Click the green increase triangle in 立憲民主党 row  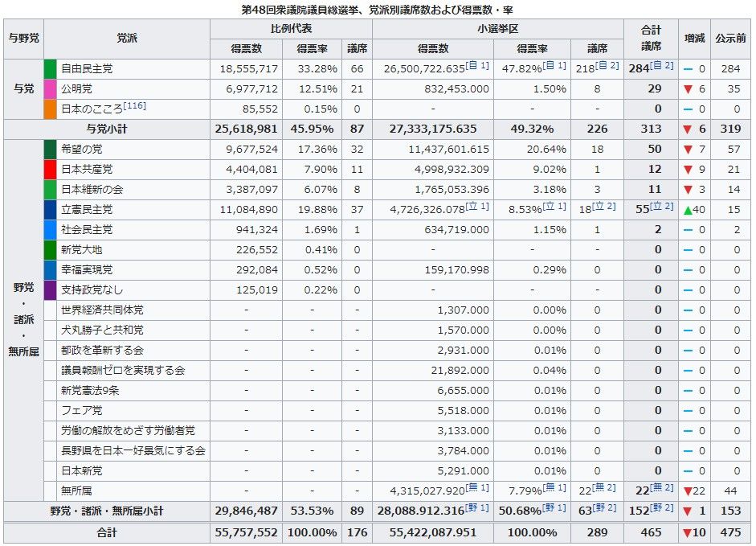pyautogui.click(x=688, y=210)
